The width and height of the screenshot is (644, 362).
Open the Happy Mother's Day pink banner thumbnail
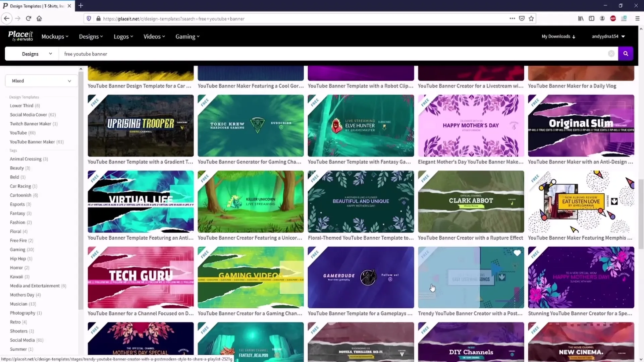click(471, 125)
